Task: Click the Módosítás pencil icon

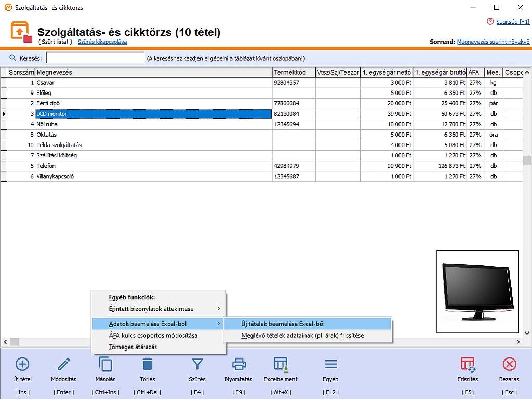Action: click(64, 364)
